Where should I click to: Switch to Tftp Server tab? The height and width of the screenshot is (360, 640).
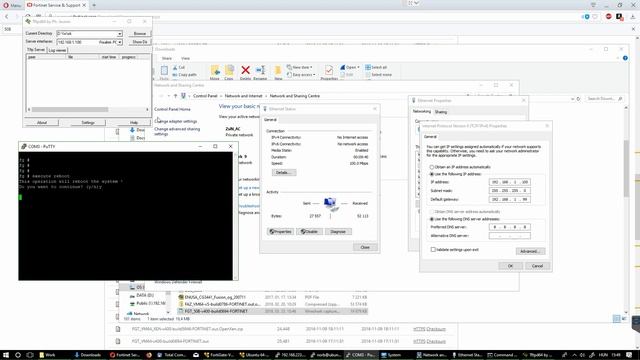coord(36,50)
